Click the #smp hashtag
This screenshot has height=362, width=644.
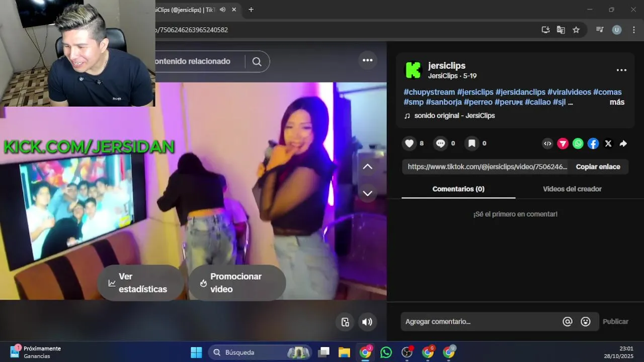(x=414, y=102)
